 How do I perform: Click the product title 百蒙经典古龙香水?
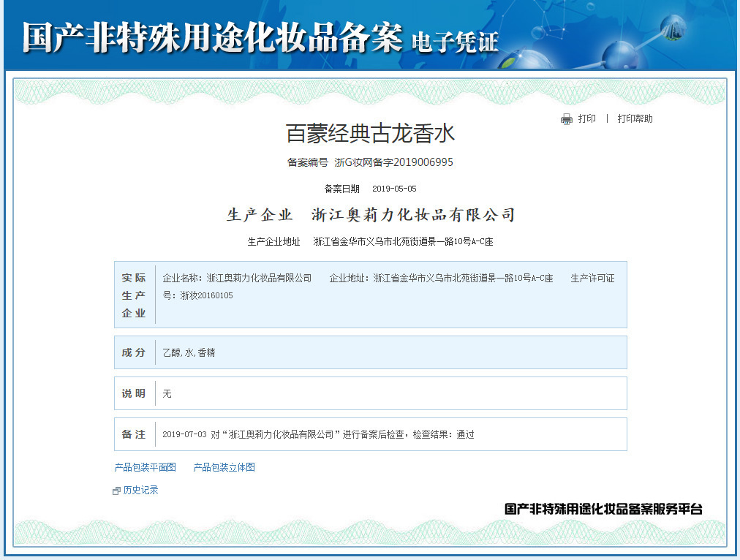click(370, 134)
